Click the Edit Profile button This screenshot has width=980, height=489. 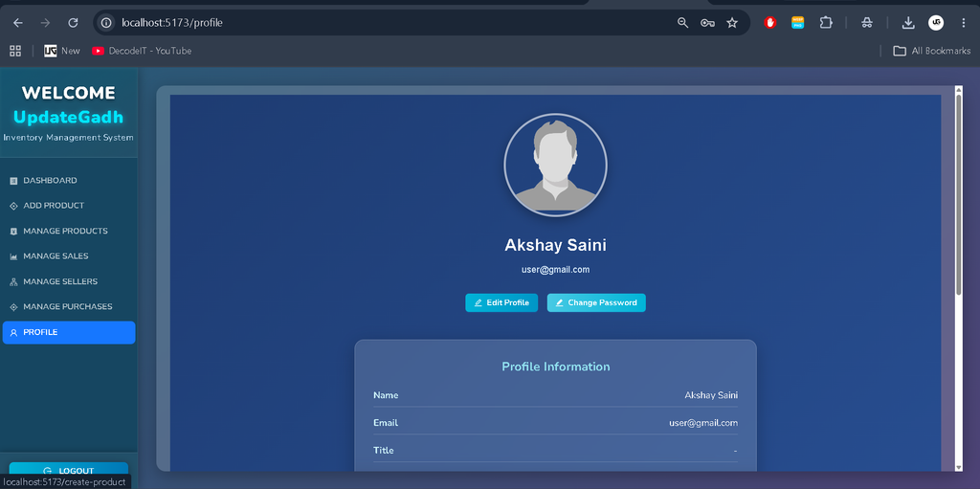tap(501, 302)
